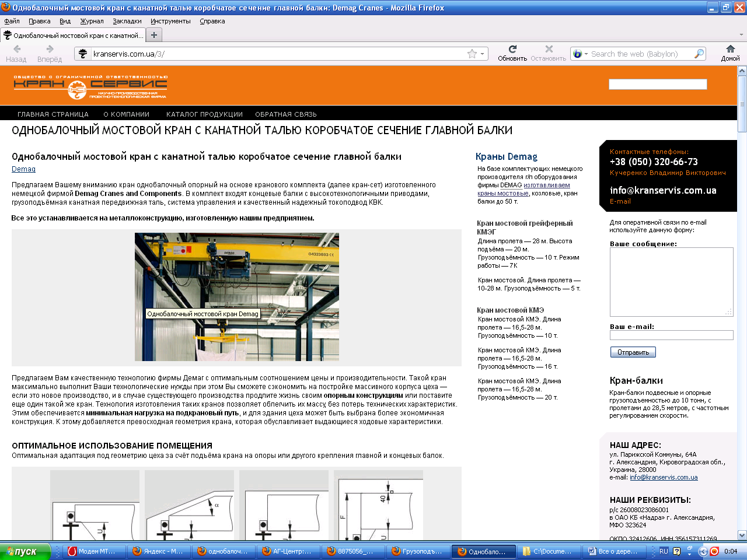This screenshot has height=560, width=747.
Task: Reload page with Обновить button
Action: pyautogui.click(x=512, y=49)
